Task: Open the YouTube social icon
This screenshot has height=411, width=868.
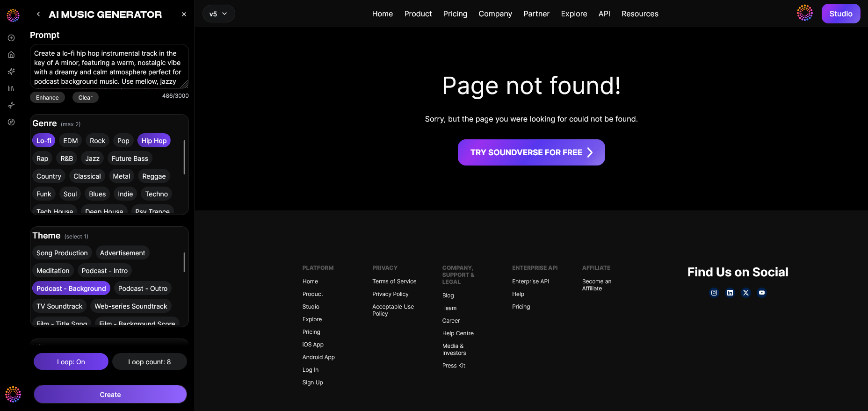Action: point(762,293)
